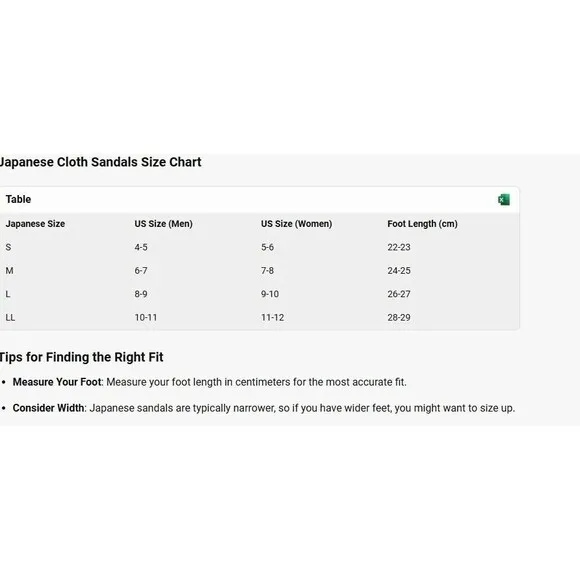Select the 'US Size (Men)' column header
The image size is (580, 580).
[x=163, y=224]
